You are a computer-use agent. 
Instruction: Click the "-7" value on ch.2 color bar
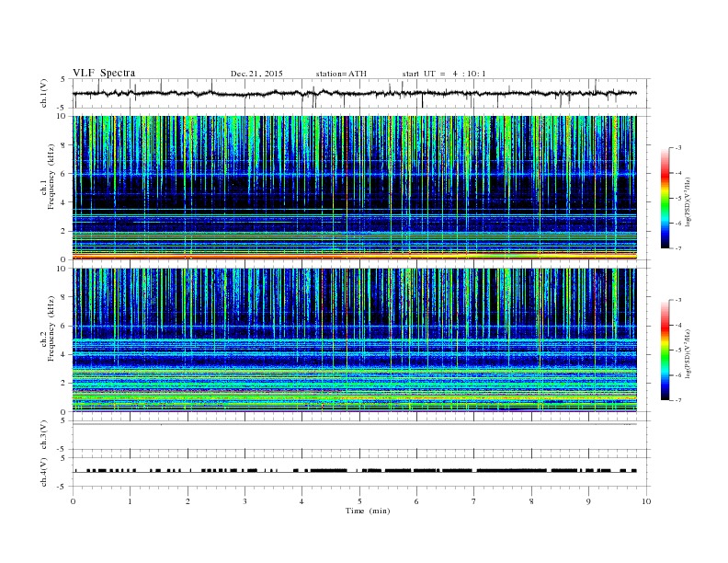click(677, 400)
